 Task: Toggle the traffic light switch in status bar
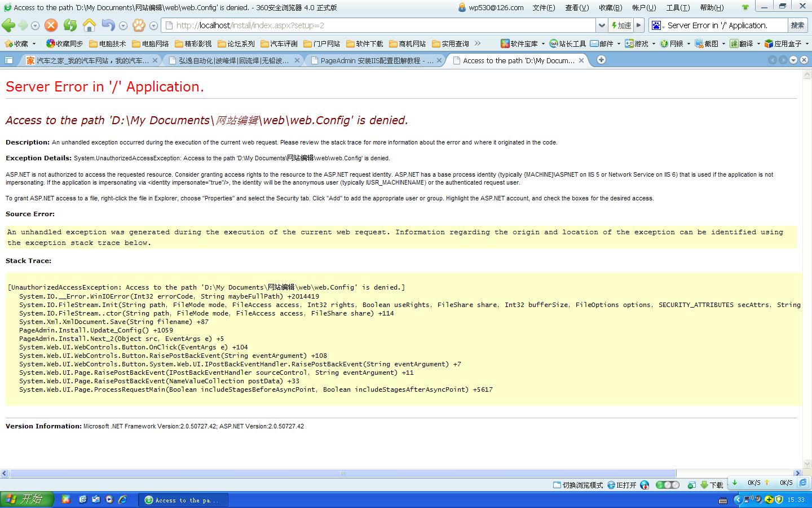pos(667,485)
